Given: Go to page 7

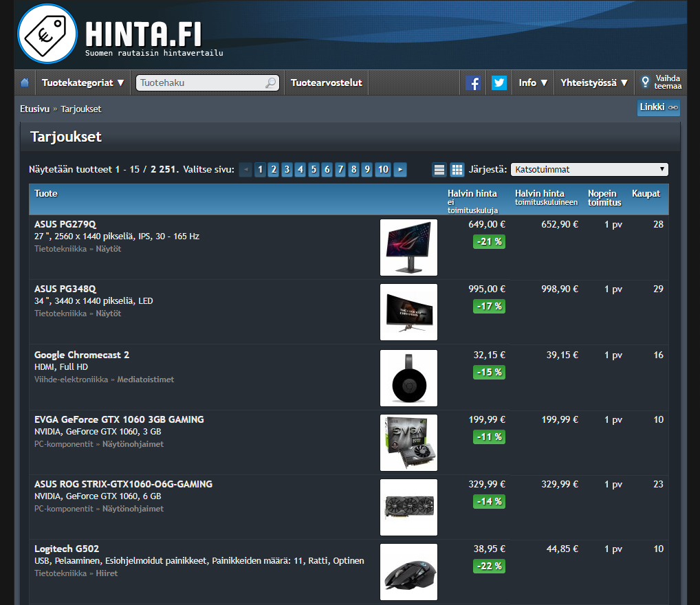Looking at the screenshot, I should click(x=340, y=170).
